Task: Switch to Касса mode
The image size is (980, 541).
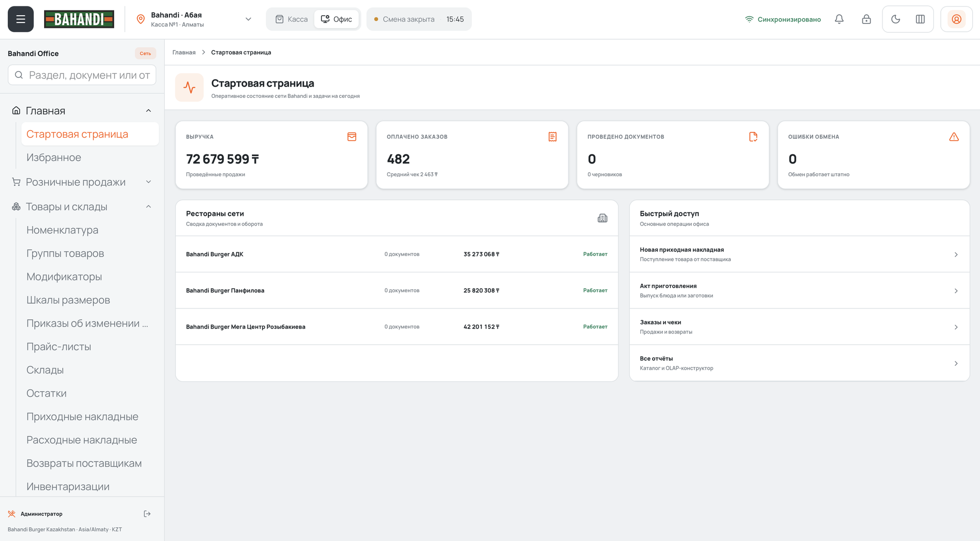Action: (x=292, y=19)
